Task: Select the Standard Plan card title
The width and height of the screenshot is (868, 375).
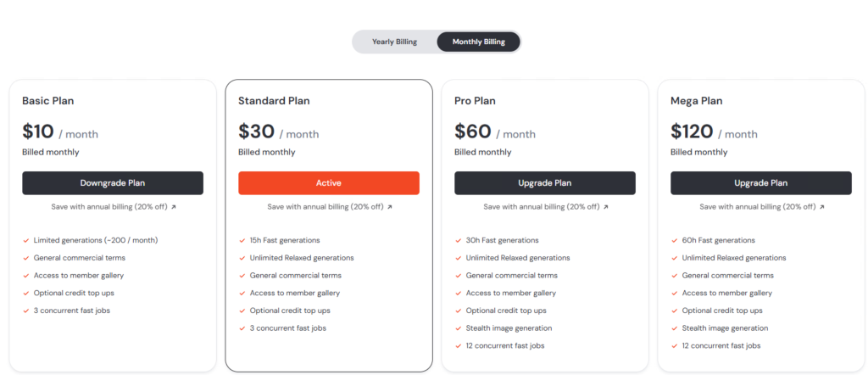Action: coord(274,101)
